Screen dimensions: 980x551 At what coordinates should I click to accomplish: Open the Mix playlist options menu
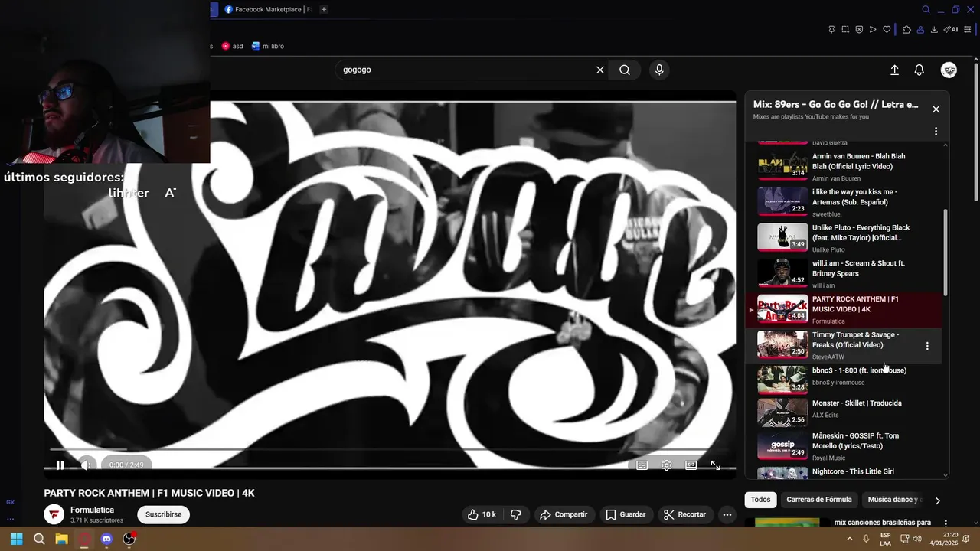pos(936,132)
